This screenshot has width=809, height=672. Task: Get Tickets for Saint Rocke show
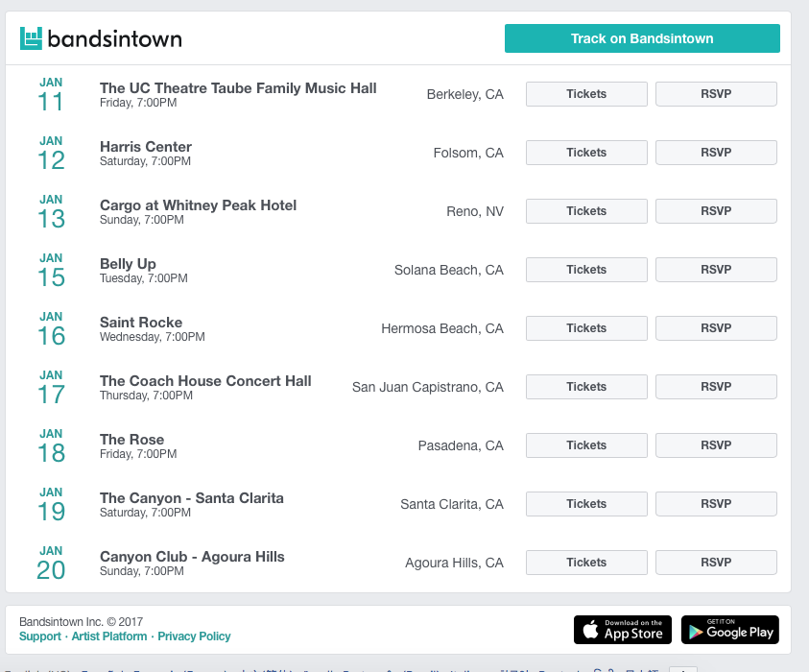[x=586, y=328]
